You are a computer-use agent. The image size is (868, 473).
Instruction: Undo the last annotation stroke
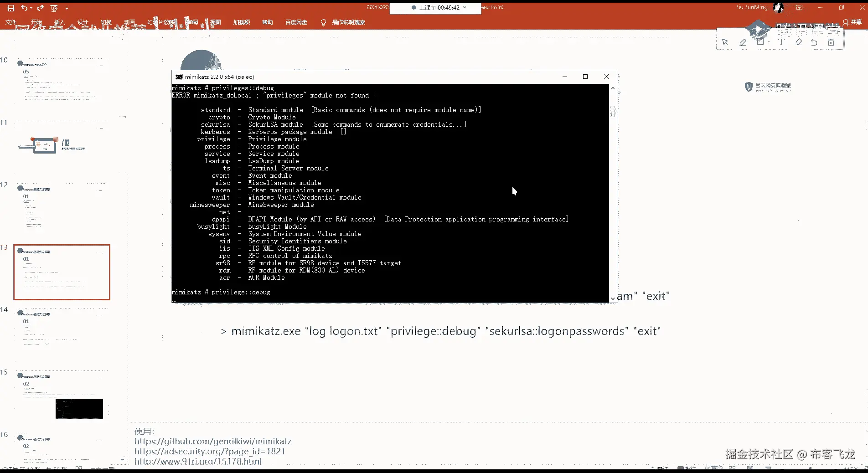tap(814, 42)
